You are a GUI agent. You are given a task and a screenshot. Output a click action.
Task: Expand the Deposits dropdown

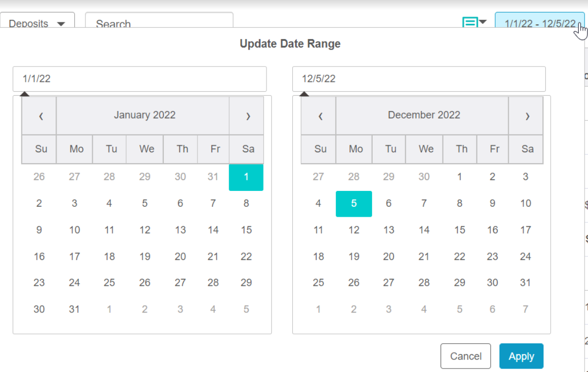(x=37, y=22)
